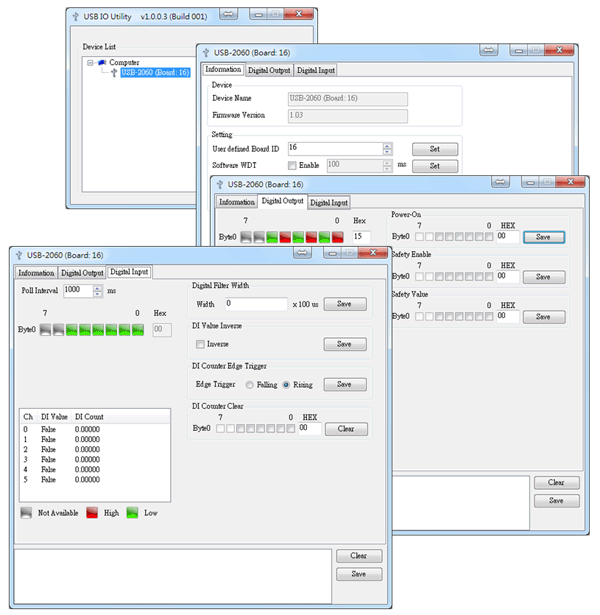Increment User defined Board ID spinner
The height and width of the screenshot is (615, 600).
387,146
